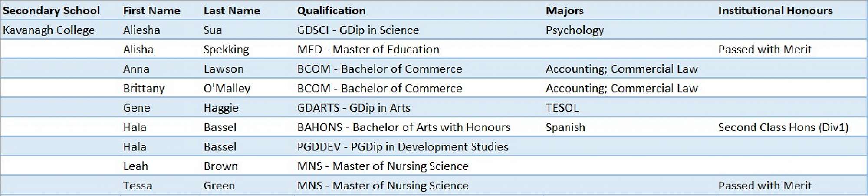Image resolution: width=868 pixels, height=196 pixels.
Task: Select the first name Aliesha
Action: 141,30
